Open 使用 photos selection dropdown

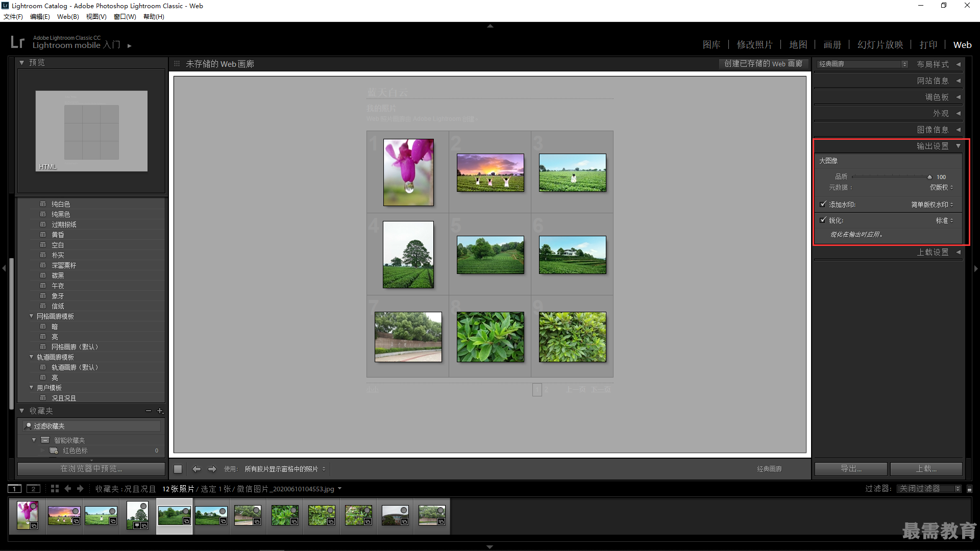(x=285, y=469)
